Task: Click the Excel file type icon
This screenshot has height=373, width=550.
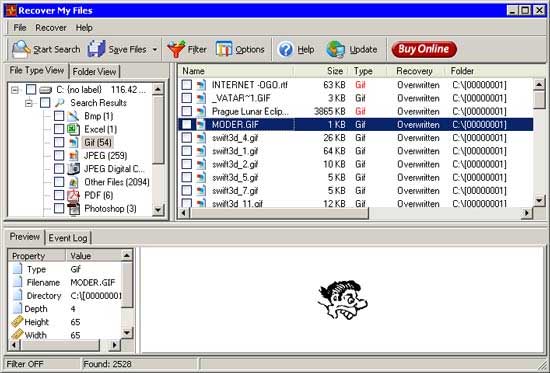Action: click(x=73, y=129)
